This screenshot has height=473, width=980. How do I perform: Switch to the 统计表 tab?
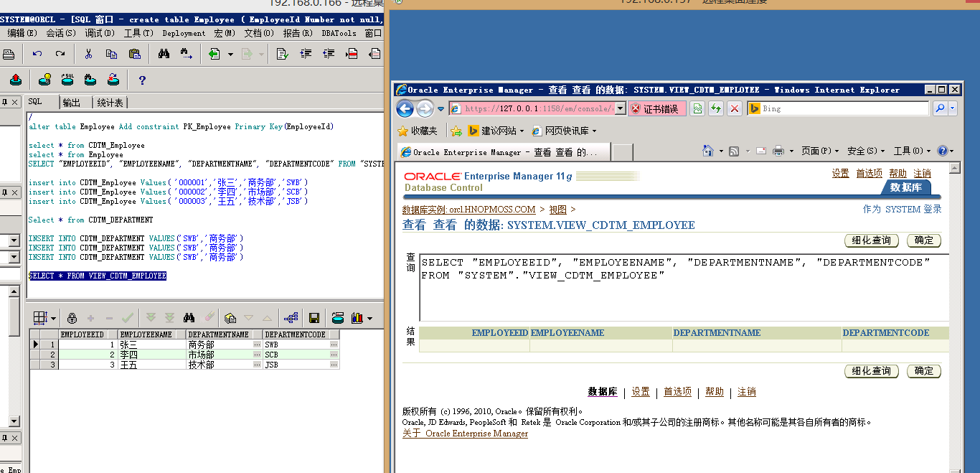pyautogui.click(x=110, y=103)
